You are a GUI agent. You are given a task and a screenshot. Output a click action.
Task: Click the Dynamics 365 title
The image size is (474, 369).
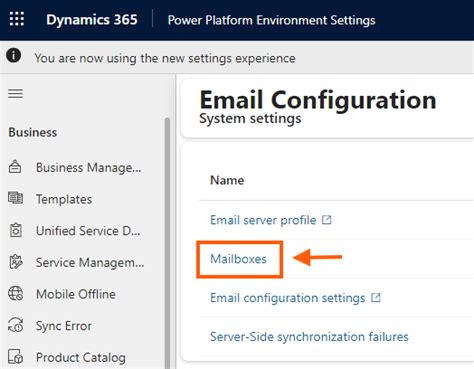pyautogui.click(x=92, y=20)
